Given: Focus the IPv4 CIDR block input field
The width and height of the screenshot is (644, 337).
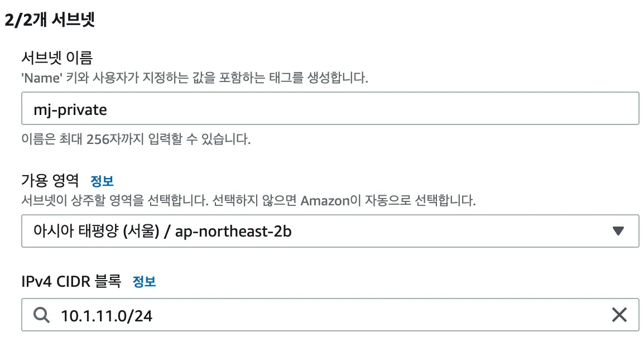Looking at the screenshot, I should [329, 315].
